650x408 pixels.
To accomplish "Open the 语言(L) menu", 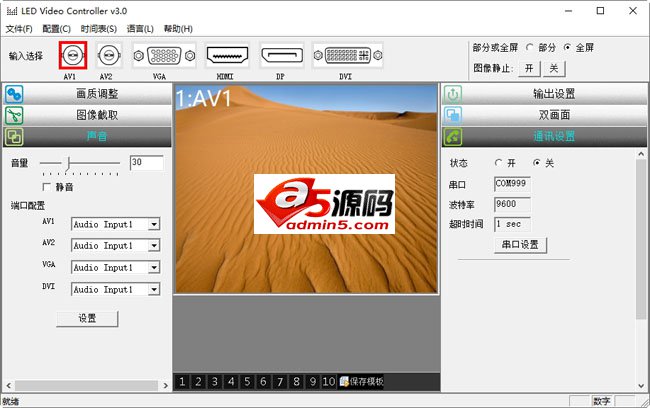I will tap(140, 29).
